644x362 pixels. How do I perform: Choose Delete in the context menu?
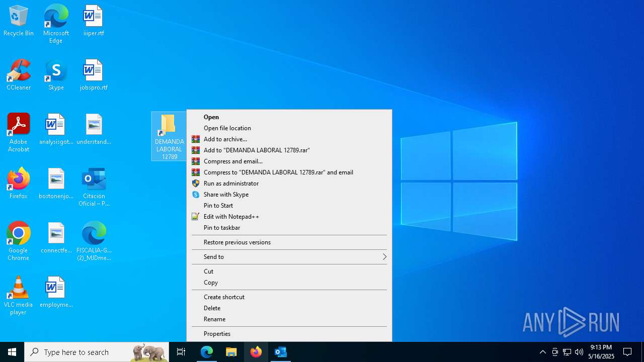point(289,308)
